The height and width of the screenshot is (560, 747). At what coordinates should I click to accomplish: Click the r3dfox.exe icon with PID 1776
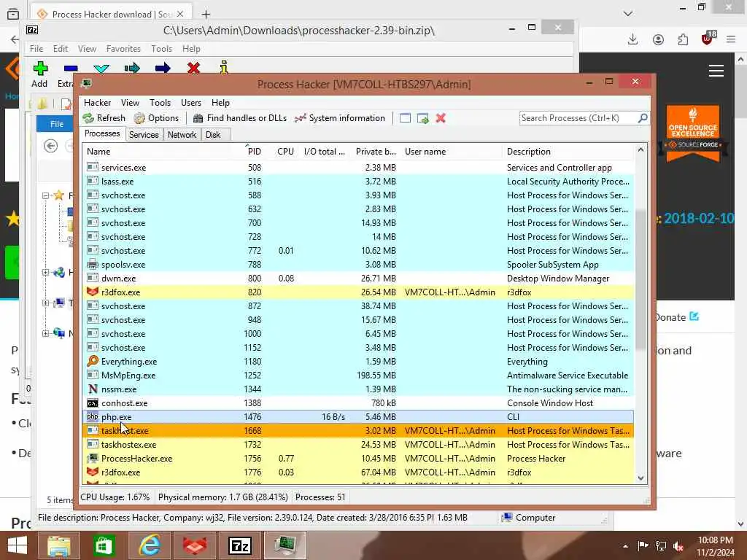pos(93,472)
